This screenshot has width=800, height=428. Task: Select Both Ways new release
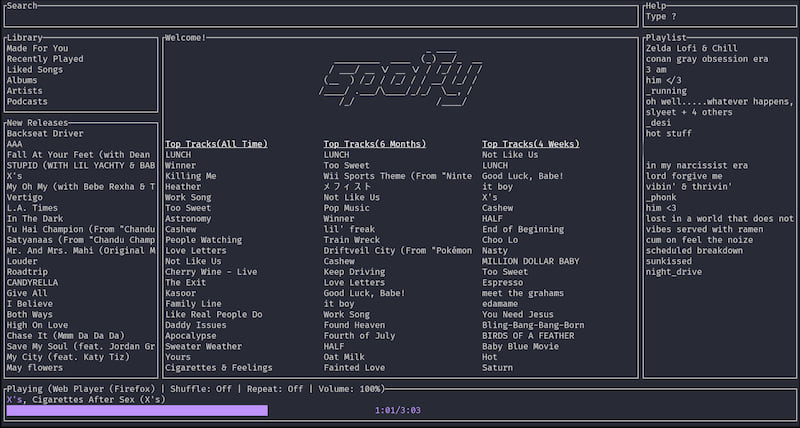point(30,315)
